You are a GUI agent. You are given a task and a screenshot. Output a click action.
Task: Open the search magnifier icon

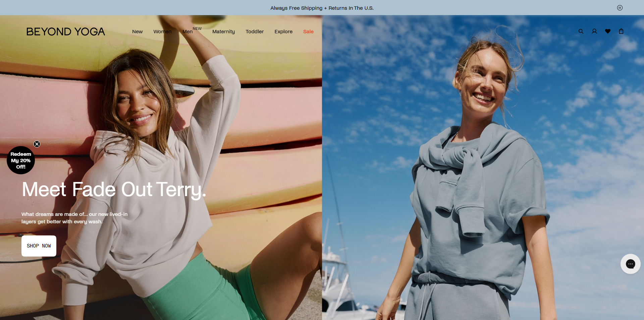pyautogui.click(x=581, y=31)
